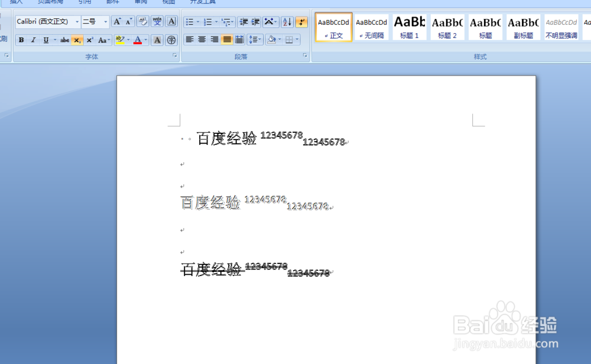Switch to the 页面布局 ribbon tab
This screenshot has height=364, width=591.
tap(50, 2)
